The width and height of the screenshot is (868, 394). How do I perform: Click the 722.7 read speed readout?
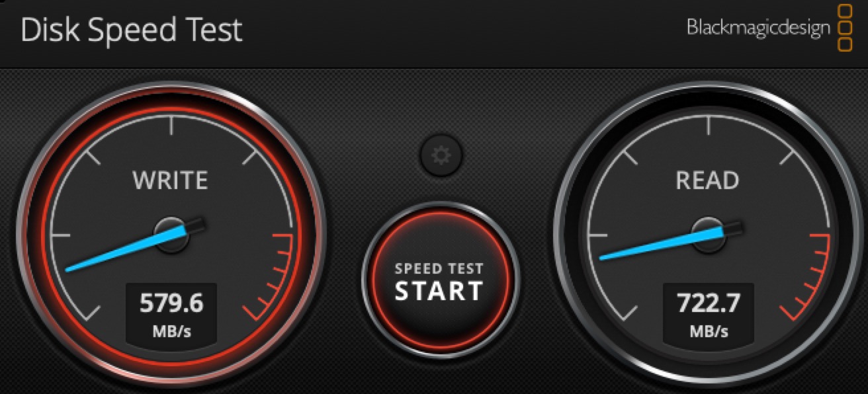(x=707, y=303)
